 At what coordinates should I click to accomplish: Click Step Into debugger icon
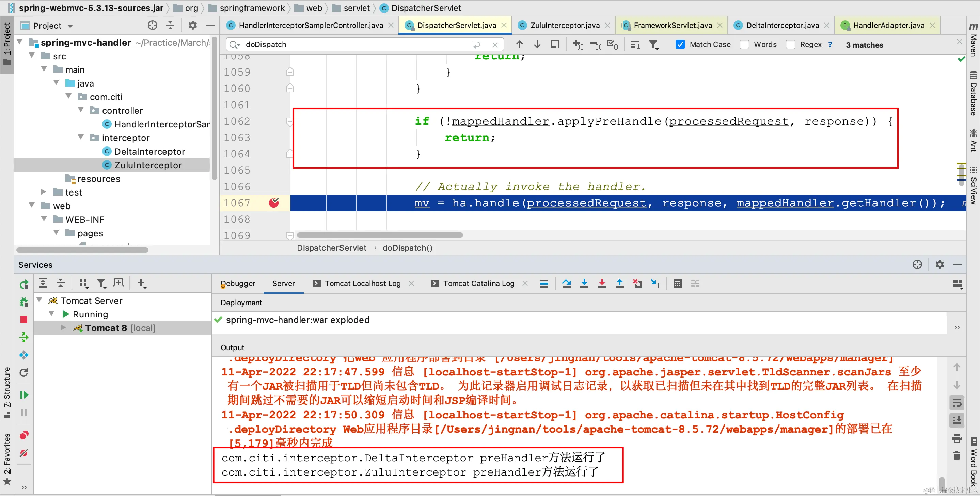click(x=584, y=283)
